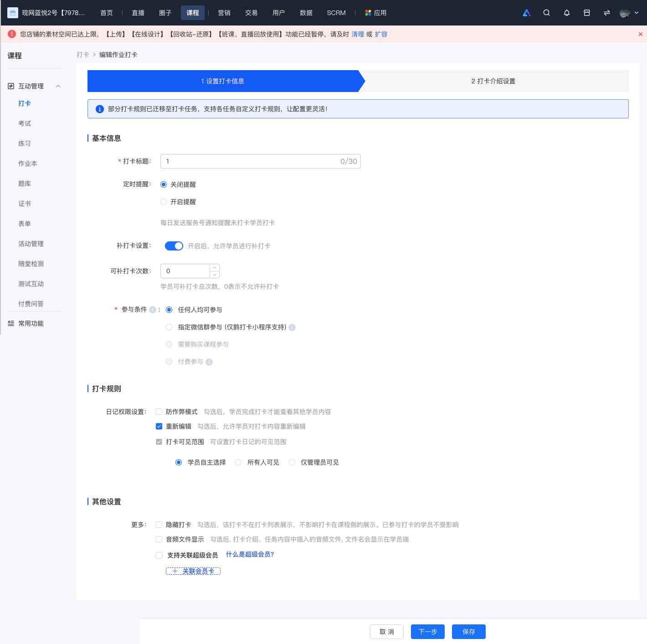Click info icon after 指定微信群参与 option

tap(292, 327)
